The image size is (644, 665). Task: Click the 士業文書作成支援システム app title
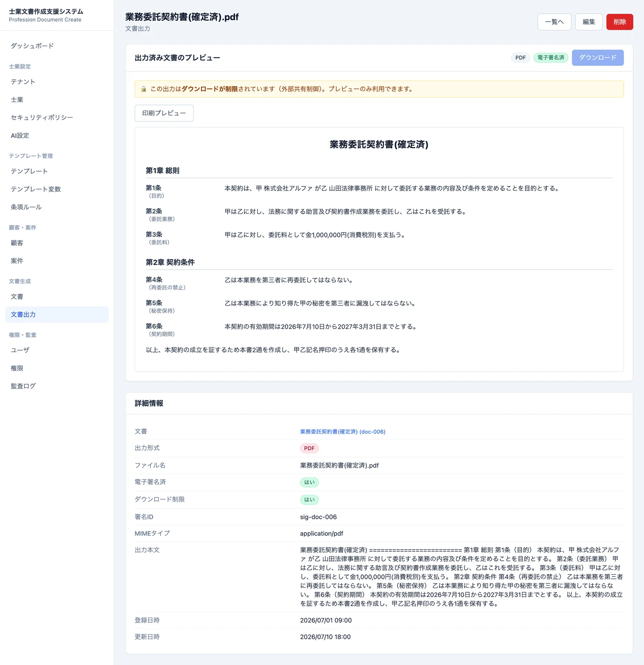pyautogui.click(x=46, y=12)
